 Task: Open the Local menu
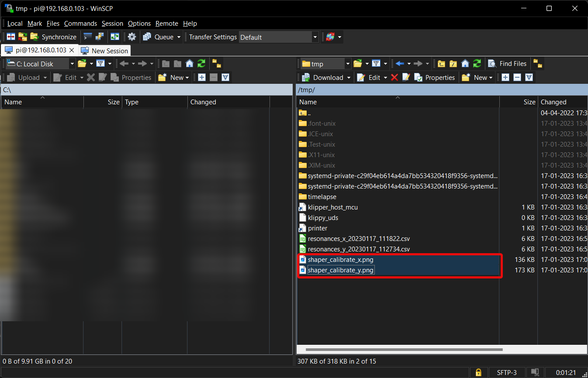click(x=15, y=24)
